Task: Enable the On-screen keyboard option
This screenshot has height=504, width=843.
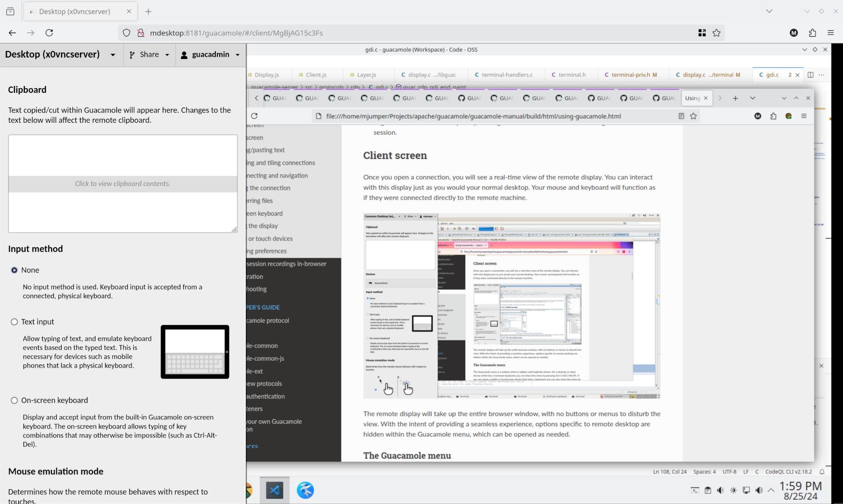Action: click(14, 400)
